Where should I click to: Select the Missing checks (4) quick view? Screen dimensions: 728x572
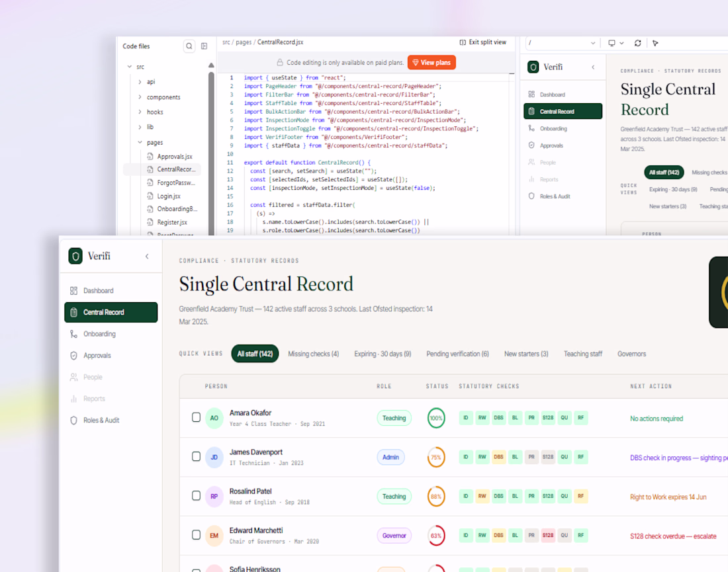314,354
